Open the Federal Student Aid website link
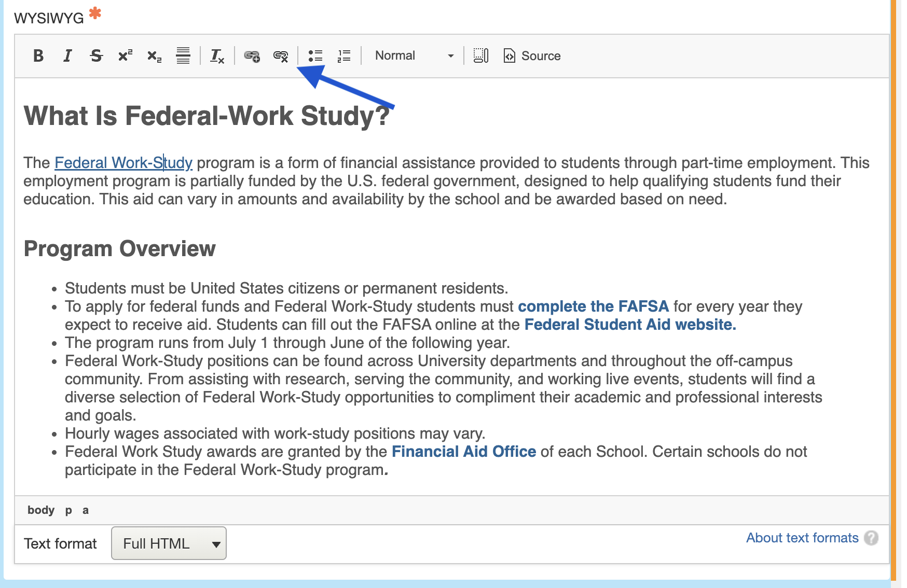The image size is (907, 588). pyautogui.click(x=630, y=325)
